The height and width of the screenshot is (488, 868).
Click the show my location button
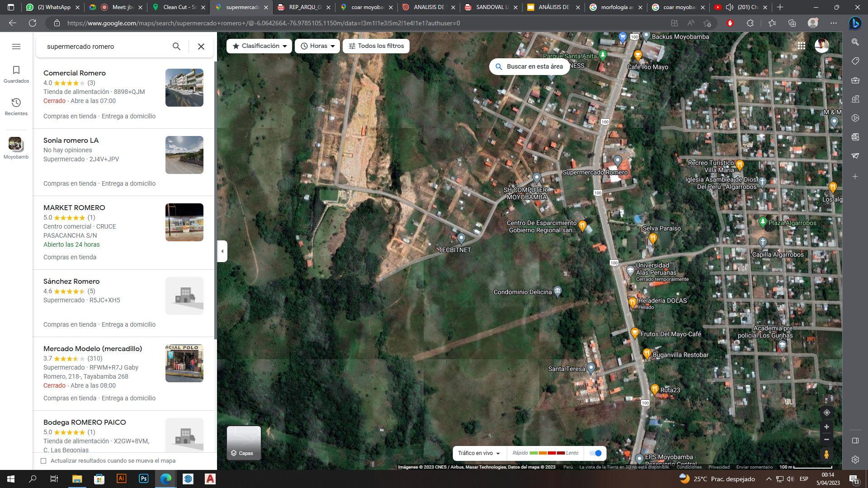[x=826, y=413]
